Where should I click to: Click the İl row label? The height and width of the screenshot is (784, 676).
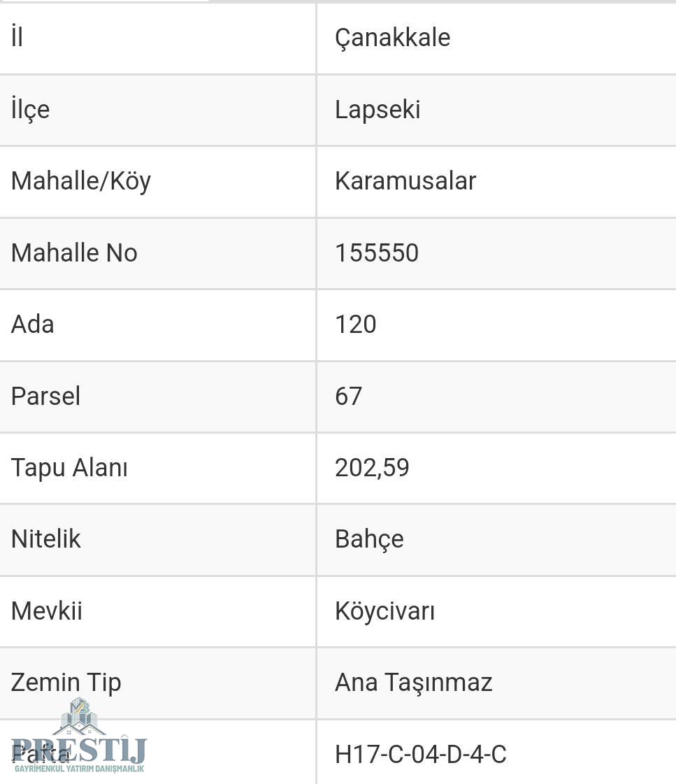[x=17, y=36]
